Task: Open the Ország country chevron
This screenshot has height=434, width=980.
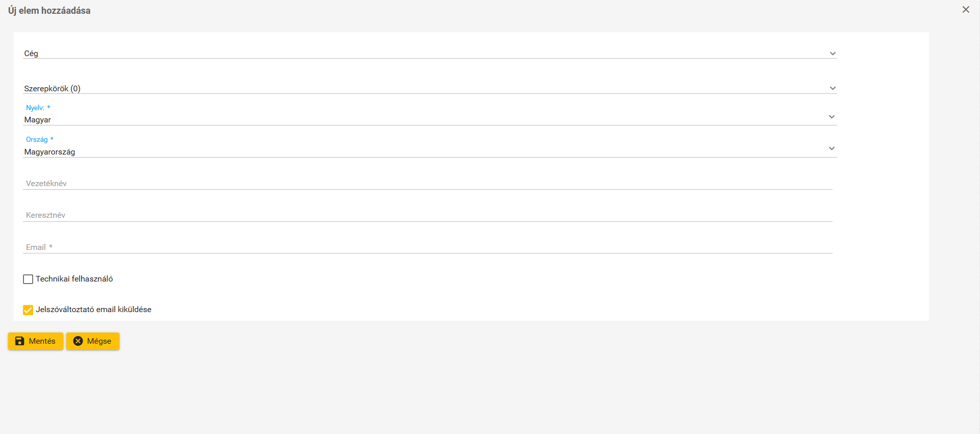Action: click(831, 148)
